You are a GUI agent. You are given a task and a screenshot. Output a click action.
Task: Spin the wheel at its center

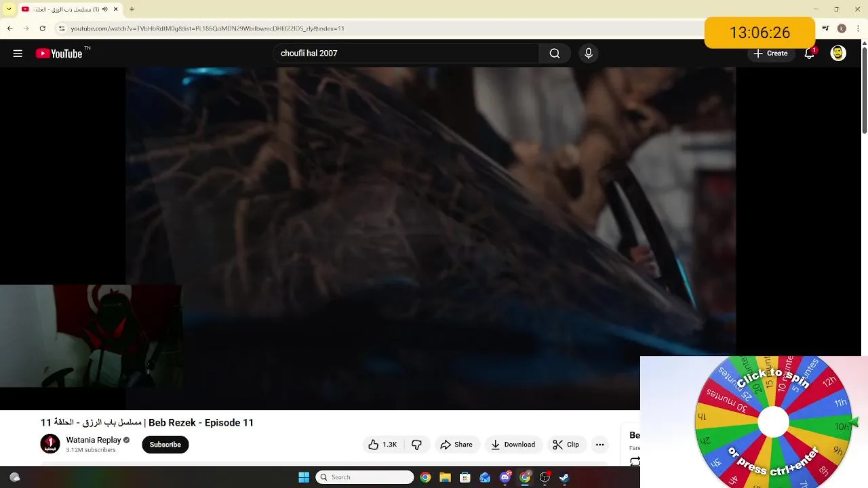tap(773, 422)
